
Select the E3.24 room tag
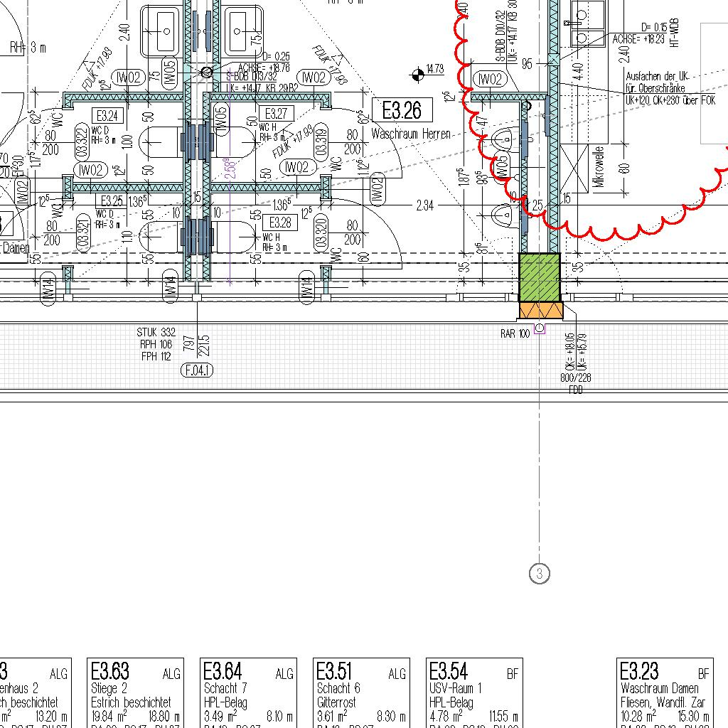(x=107, y=116)
